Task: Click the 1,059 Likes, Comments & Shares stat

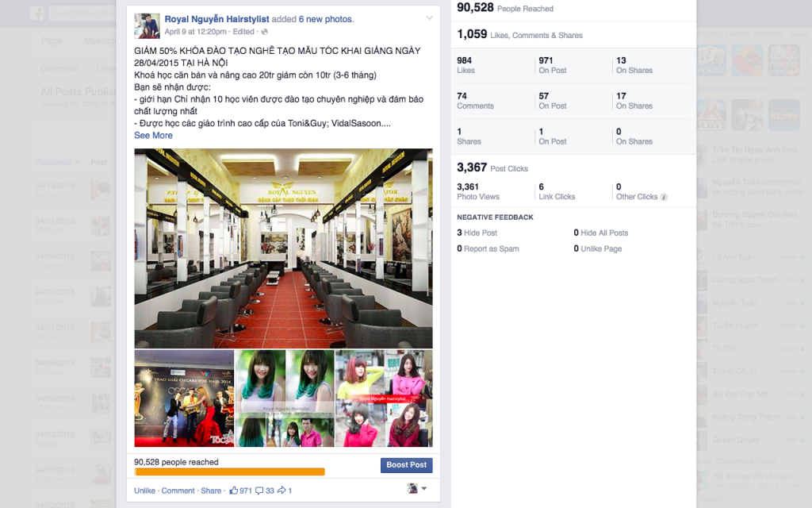Action: 519,35
